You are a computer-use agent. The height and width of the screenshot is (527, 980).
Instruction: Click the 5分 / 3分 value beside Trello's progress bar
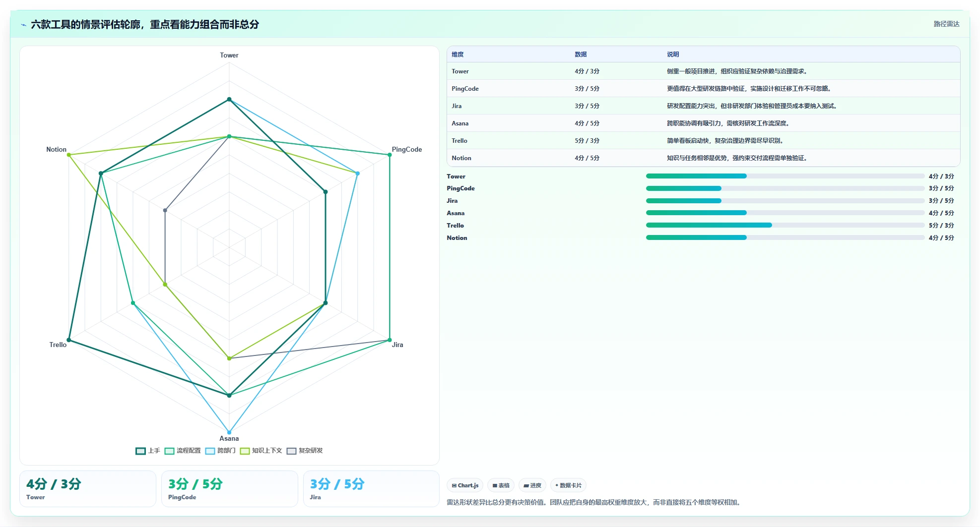[941, 226]
